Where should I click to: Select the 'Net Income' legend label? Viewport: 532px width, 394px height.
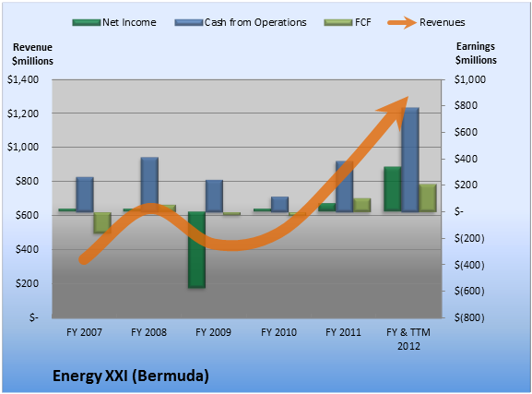coord(129,22)
